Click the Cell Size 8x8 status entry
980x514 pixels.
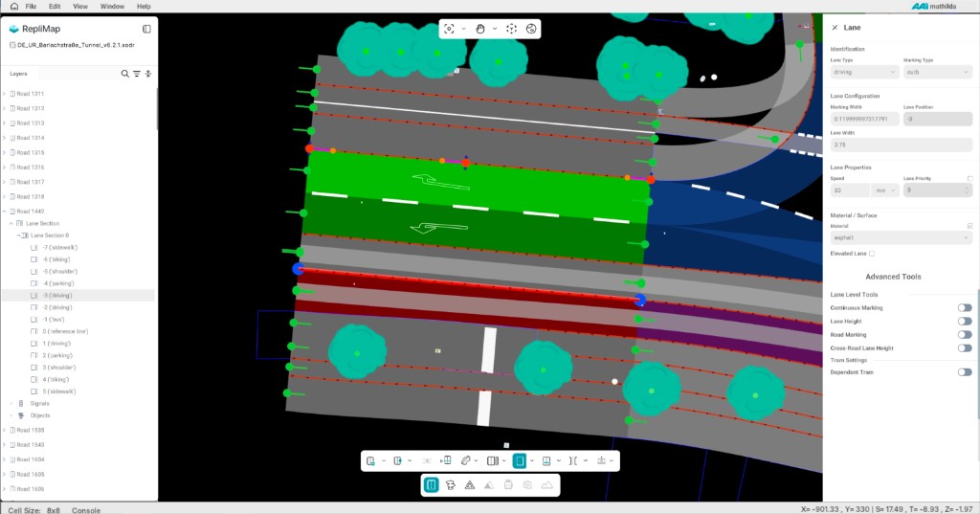[33, 510]
